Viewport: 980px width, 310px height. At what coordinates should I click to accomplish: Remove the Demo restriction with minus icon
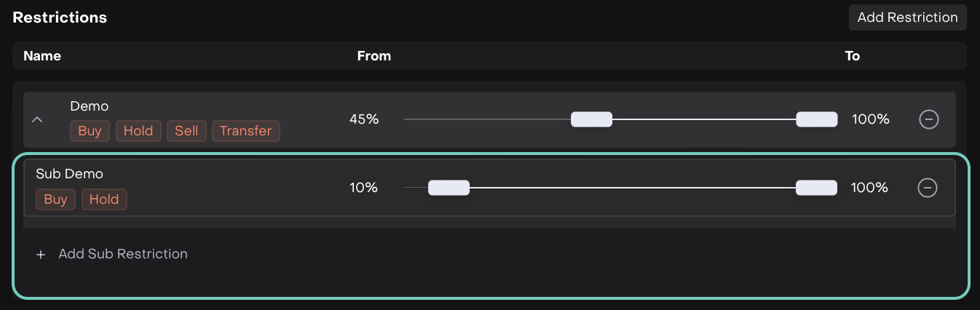coord(928,119)
